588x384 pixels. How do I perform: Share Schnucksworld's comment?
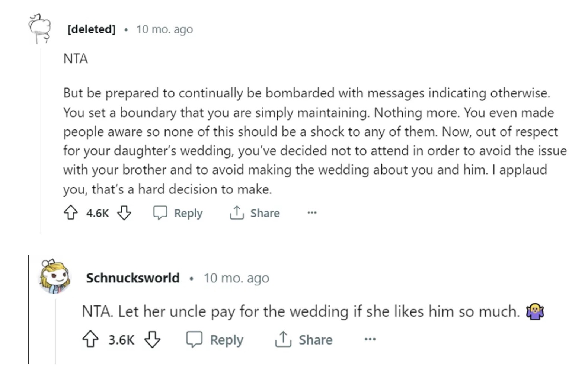coord(304,339)
